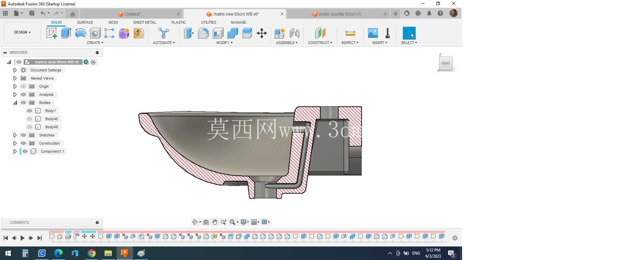
Task: Click the Extrude tool icon
Action: 66,33
